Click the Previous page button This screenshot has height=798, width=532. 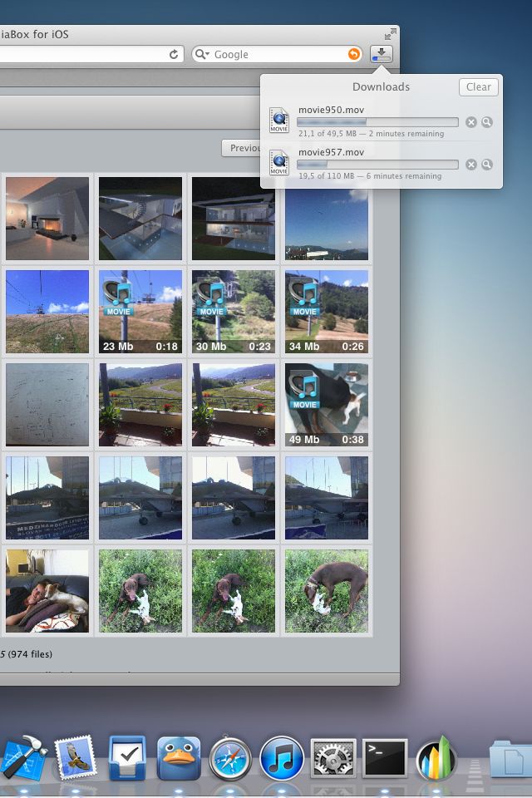(241, 148)
